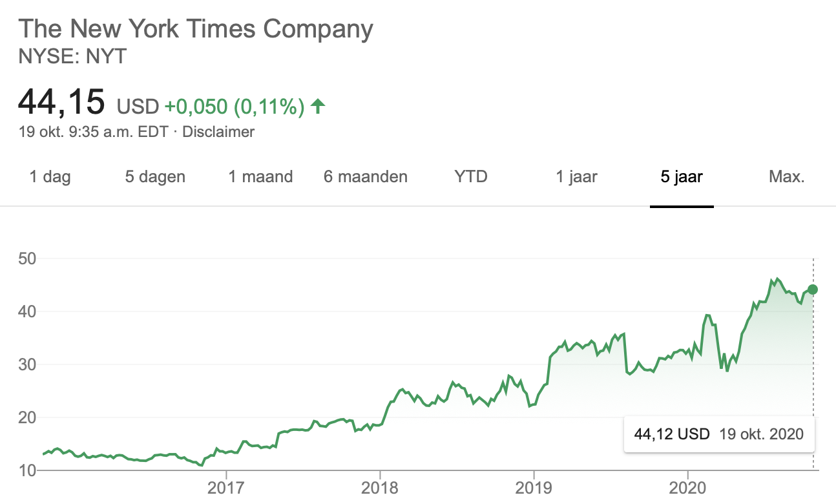The image size is (836, 504).
Task: Click the +0,050 (0,11%) change value
Action: [x=234, y=107]
